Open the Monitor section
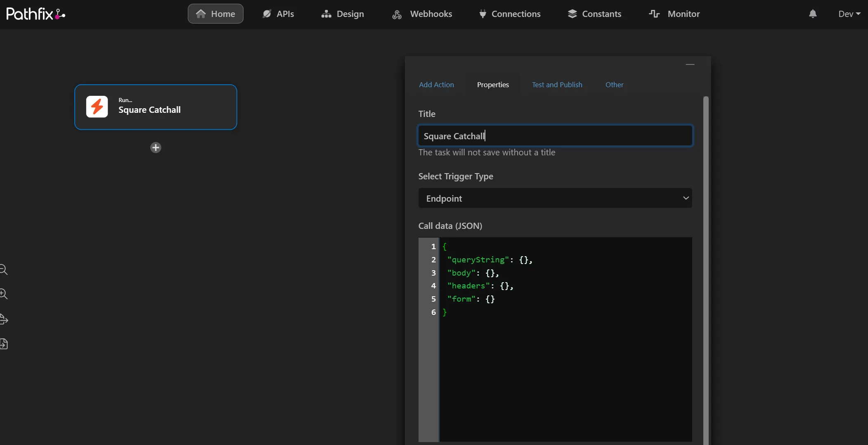This screenshot has width=868, height=445. [x=674, y=14]
